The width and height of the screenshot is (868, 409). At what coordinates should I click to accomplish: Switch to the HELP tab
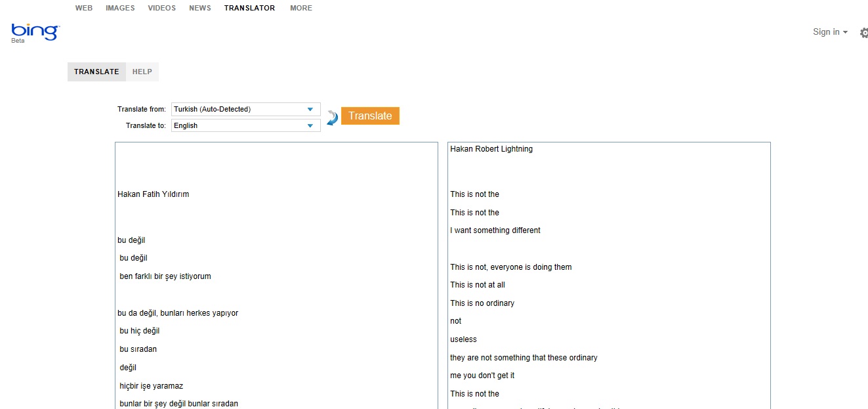point(142,72)
